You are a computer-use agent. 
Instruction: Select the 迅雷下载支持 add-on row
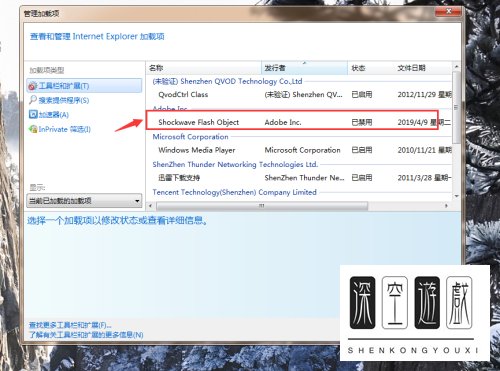click(x=299, y=178)
